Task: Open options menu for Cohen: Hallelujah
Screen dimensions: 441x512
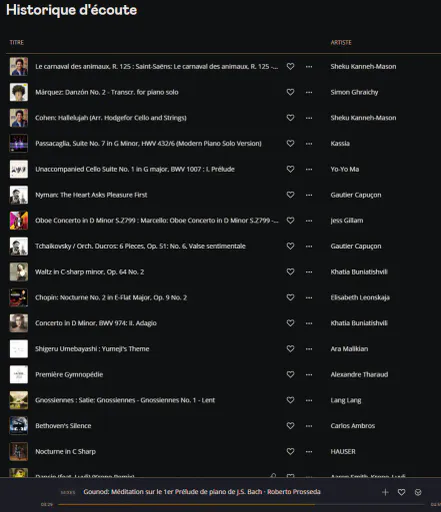Action: coord(309,118)
